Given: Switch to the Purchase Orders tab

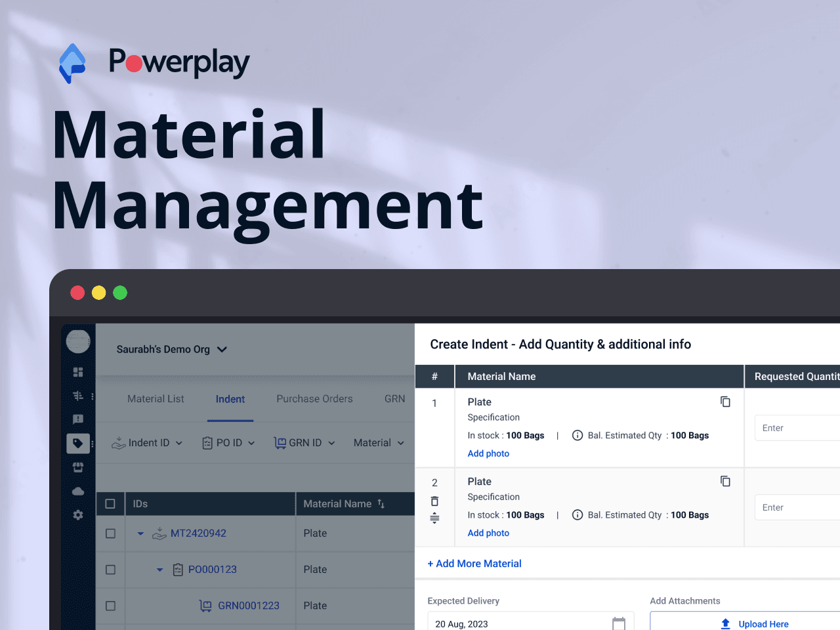Looking at the screenshot, I should 314,399.
